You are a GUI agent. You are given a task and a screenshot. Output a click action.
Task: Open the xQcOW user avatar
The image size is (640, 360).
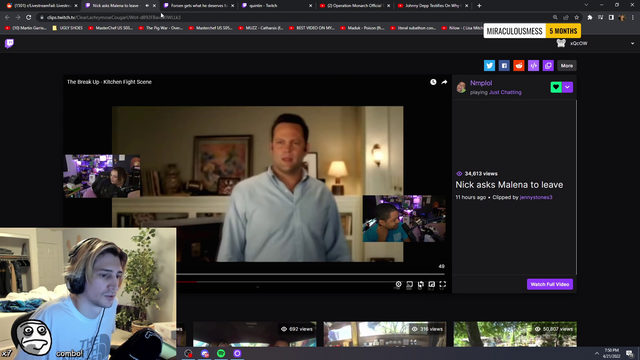tap(561, 43)
